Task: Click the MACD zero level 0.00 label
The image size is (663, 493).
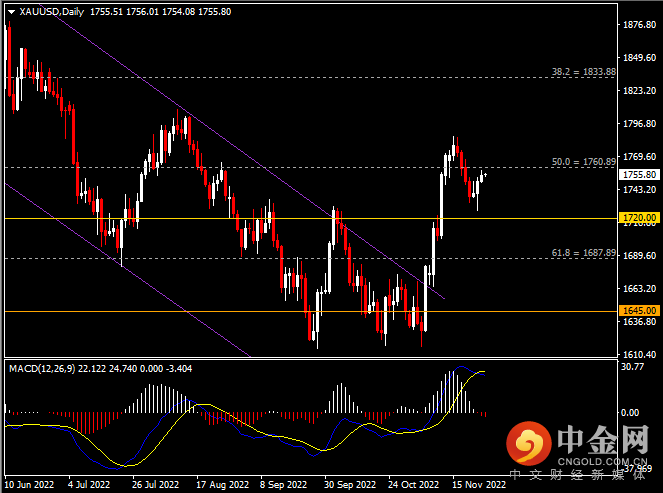Action: [x=630, y=412]
